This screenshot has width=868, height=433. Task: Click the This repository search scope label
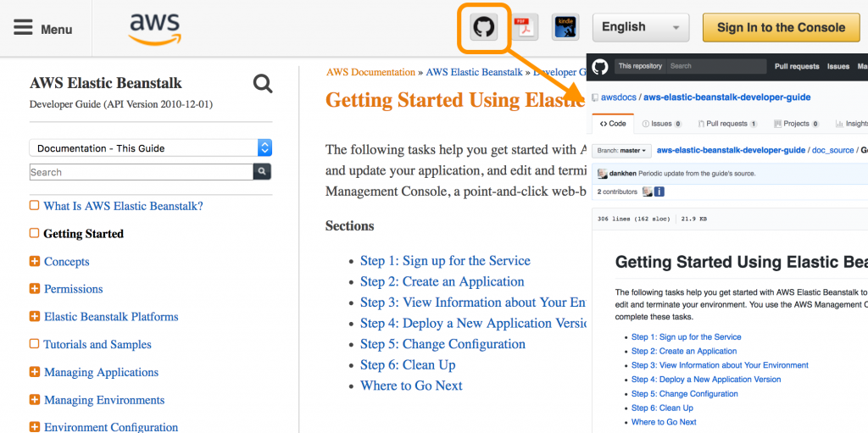[x=640, y=66]
